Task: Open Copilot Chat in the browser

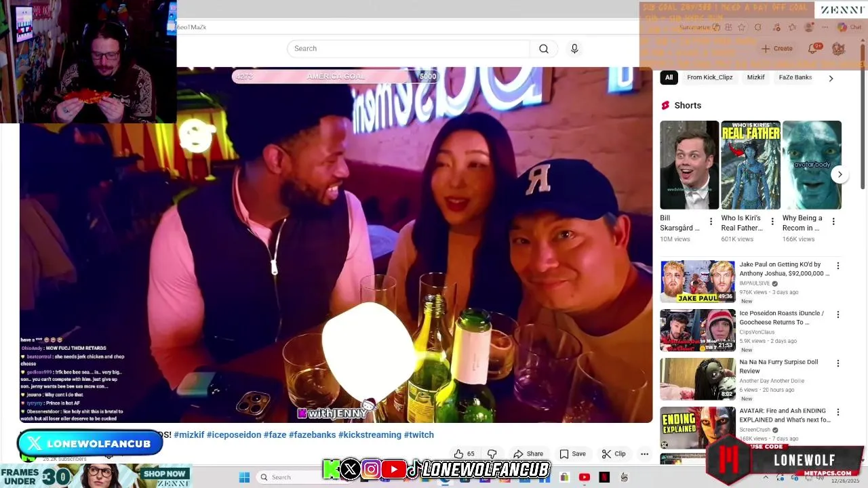Action: point(850,28)
